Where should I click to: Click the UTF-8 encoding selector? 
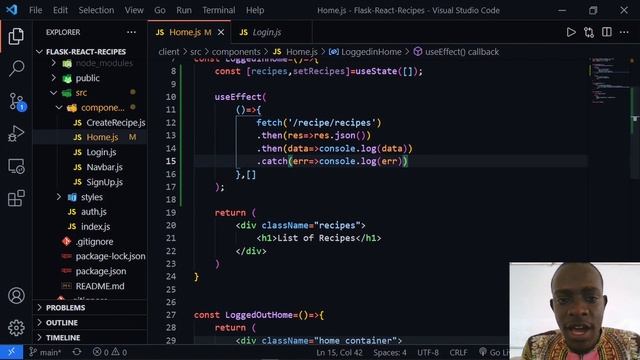pos(428,352)
